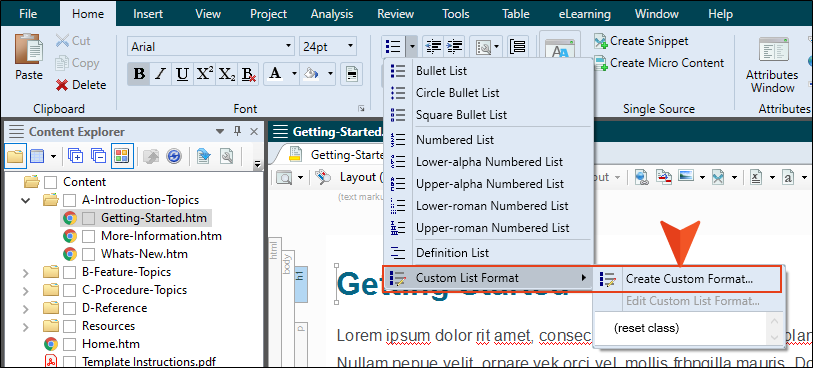Click the Delete red X icon
The image size is (813, 368).
[x=62, y=85]
